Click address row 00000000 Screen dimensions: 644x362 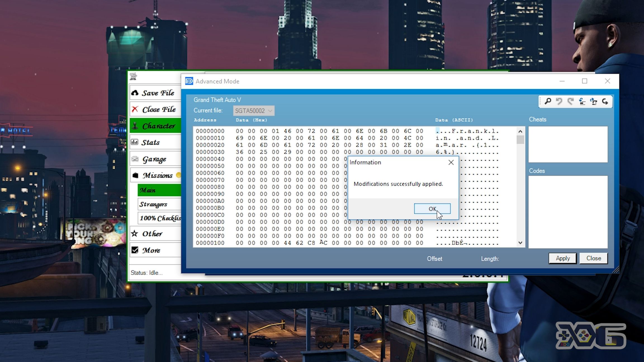(210, 131)
